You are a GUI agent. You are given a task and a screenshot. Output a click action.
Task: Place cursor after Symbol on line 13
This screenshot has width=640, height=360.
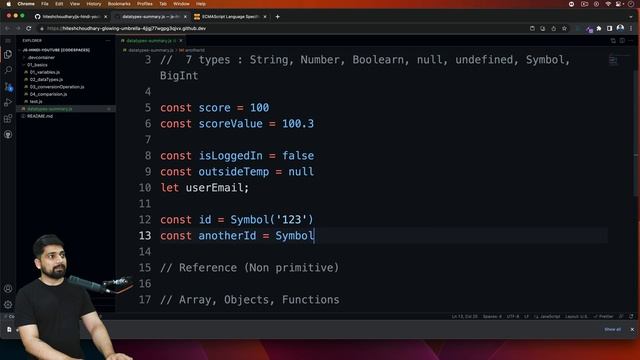(x=314, y=236)
